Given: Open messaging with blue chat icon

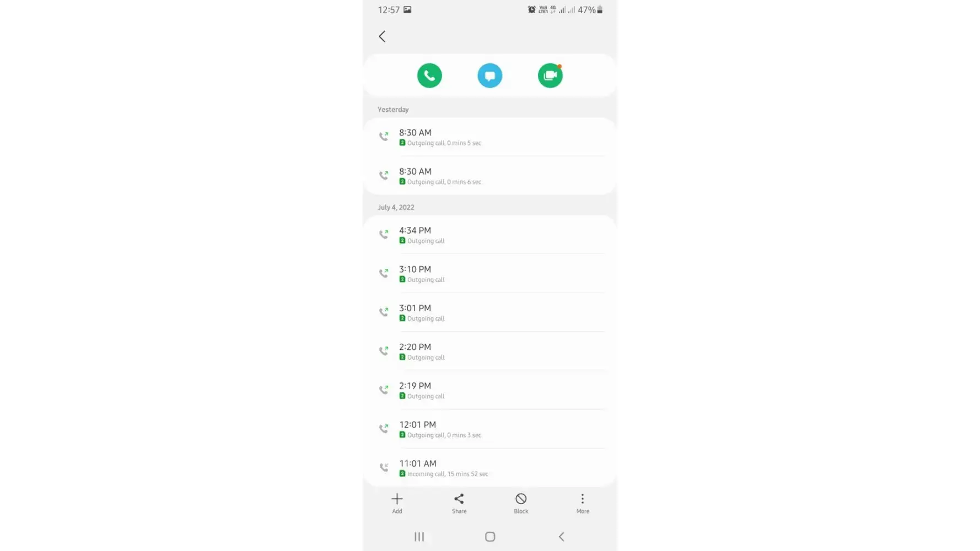Looking at the screenshot, I should click(x=489, y=75).
